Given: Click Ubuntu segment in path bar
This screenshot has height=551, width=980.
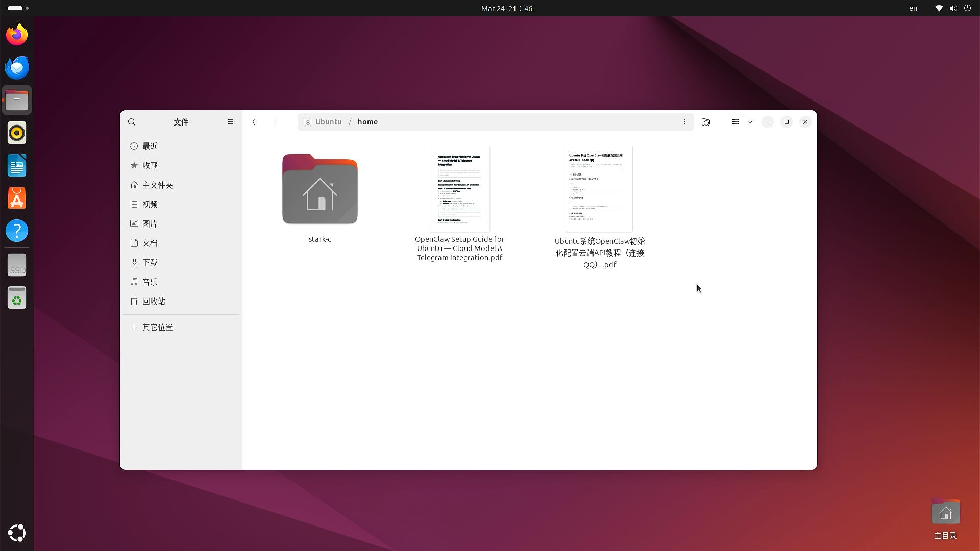Looking at the screenshot, I should point(328,122).
